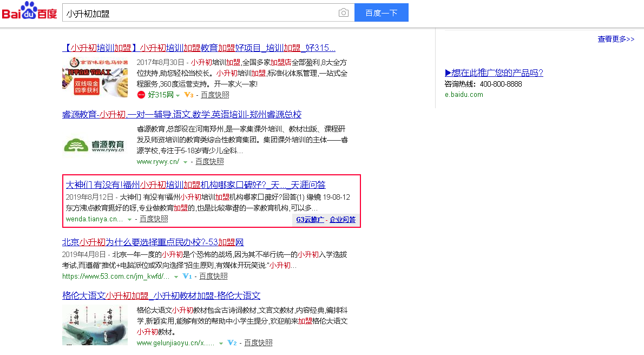Open the 好315网 source link
Viewport: 644px width, 355px height.
161,95
